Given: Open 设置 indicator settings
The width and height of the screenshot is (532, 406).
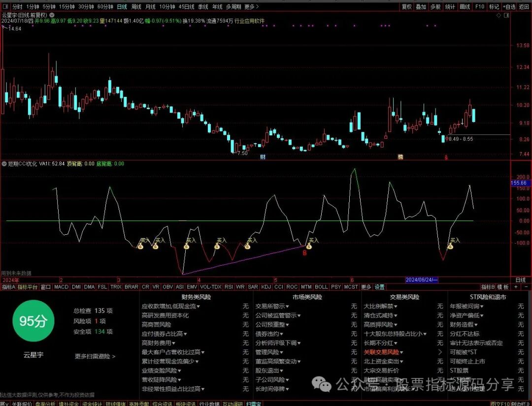Looking at the screenshot, I should [x=379, y=287].
